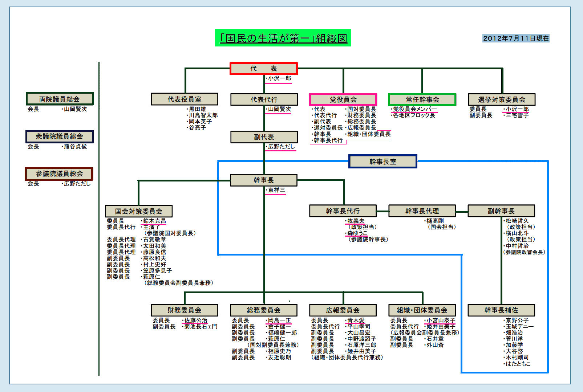This screenshot has width=583, height=392.
Task: Click the name 川島智太郎
Action: click(203, 115)
